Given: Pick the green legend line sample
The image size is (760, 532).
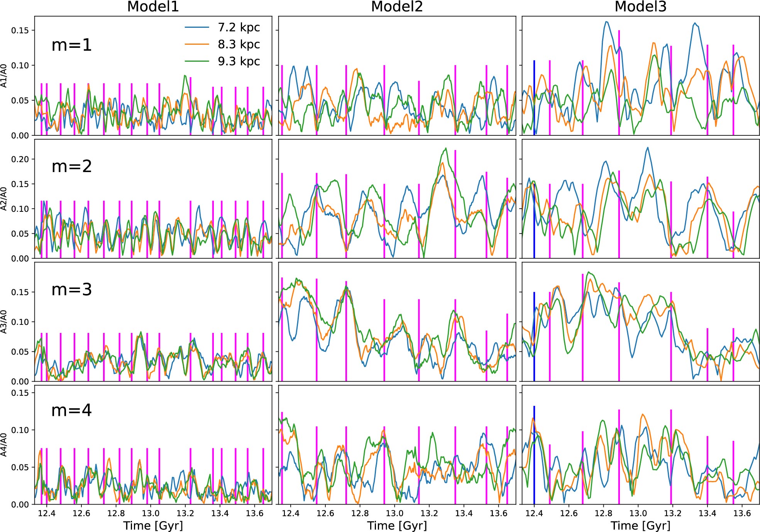Looking at the screenshot, I should click(197, 61).
